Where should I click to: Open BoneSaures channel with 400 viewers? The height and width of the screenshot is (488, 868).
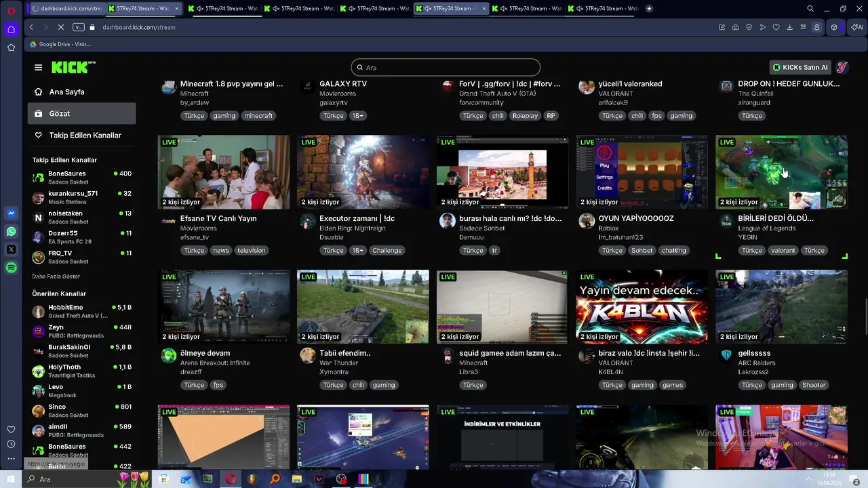[x=81, y=178]
